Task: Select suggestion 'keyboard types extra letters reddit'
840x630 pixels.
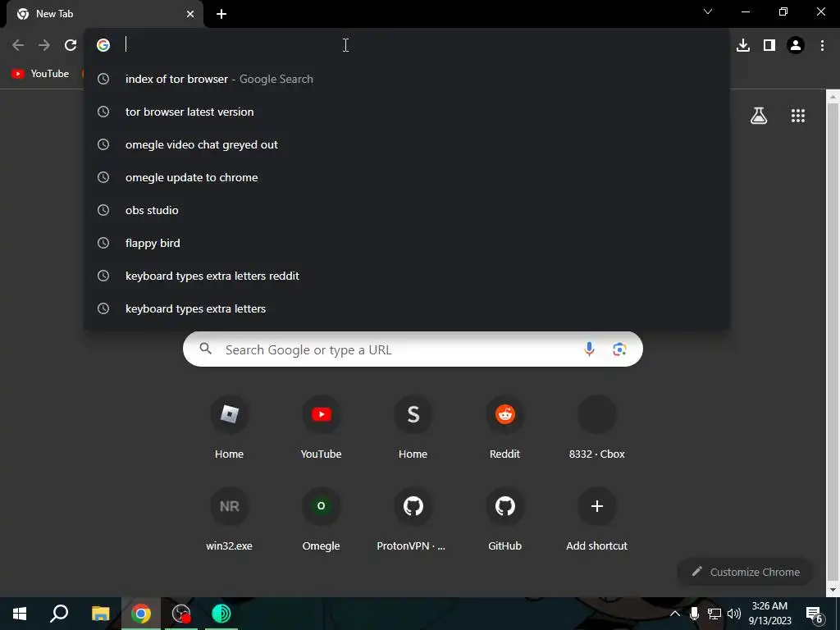Action: 407,276
